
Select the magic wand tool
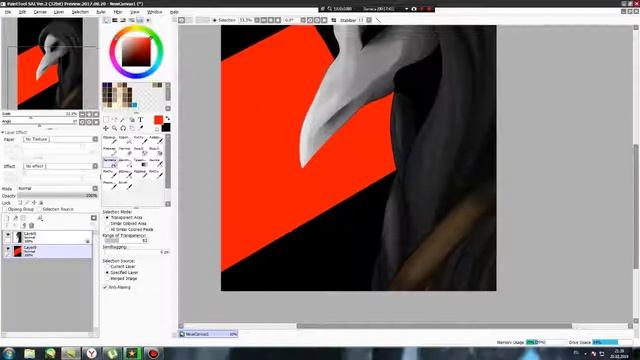coord(123,120)
